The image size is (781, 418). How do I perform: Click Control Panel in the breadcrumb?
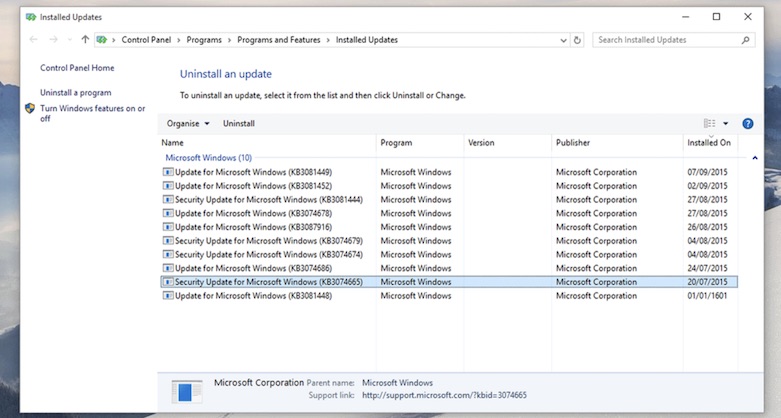146,40
